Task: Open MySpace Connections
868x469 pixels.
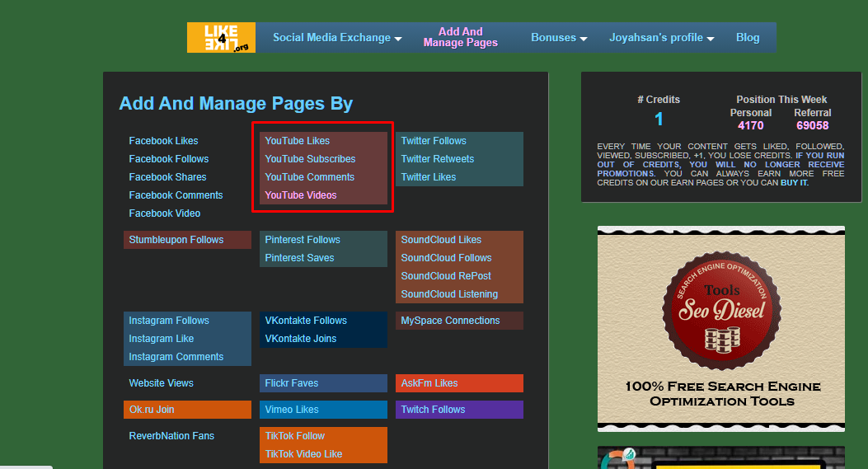Action: [450, 321]
